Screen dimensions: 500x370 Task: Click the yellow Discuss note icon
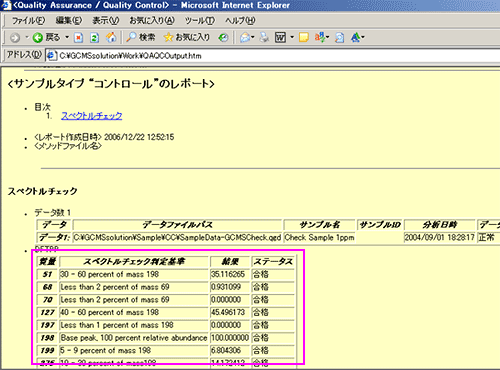304,37
